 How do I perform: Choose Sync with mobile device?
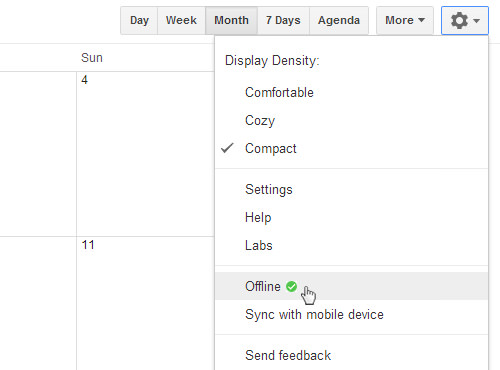click(x=352, y=314)
